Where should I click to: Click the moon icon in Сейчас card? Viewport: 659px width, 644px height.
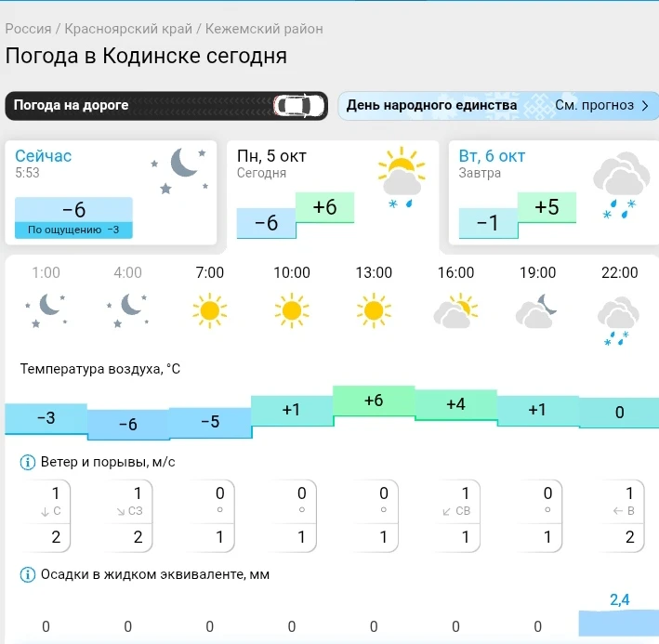click(180, 171)
